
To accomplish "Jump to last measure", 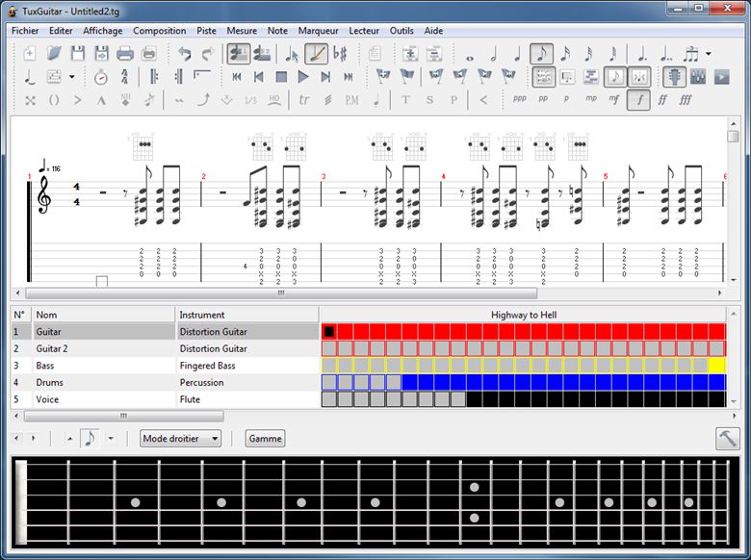I will pyautogui.click(x=349, y=77).
